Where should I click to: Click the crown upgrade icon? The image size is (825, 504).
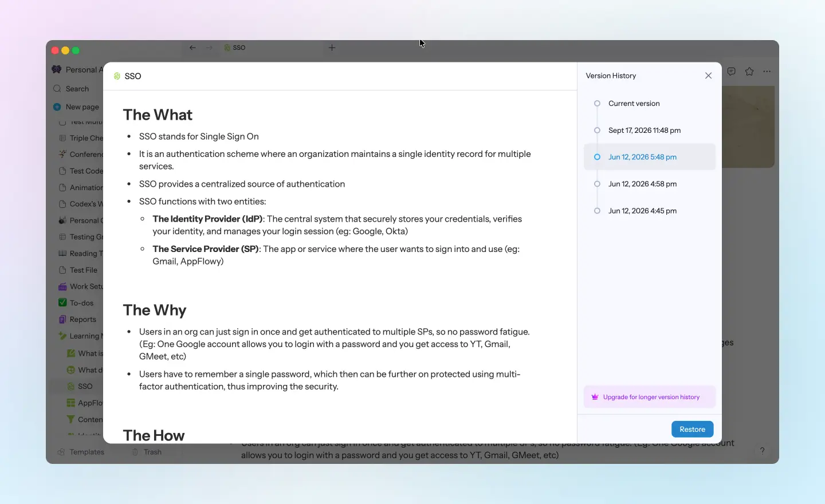click(595, 397)
